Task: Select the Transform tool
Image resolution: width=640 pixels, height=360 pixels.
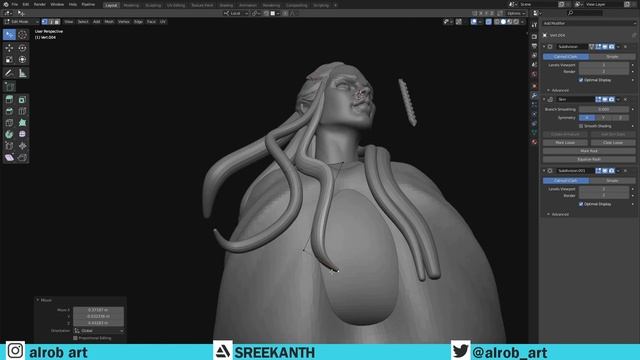Action: (x=22, y=60)
